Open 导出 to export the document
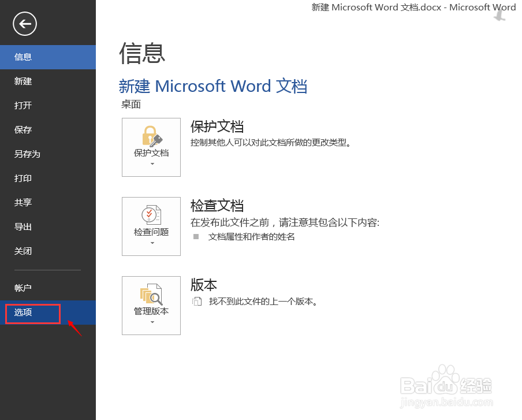 point(23,226)
